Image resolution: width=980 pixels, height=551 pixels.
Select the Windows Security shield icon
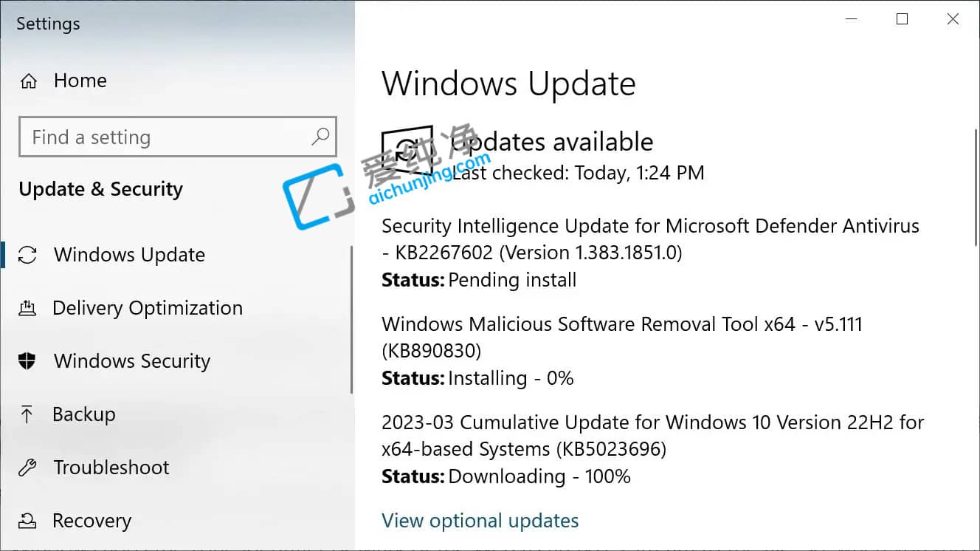[x=27, y=360]
